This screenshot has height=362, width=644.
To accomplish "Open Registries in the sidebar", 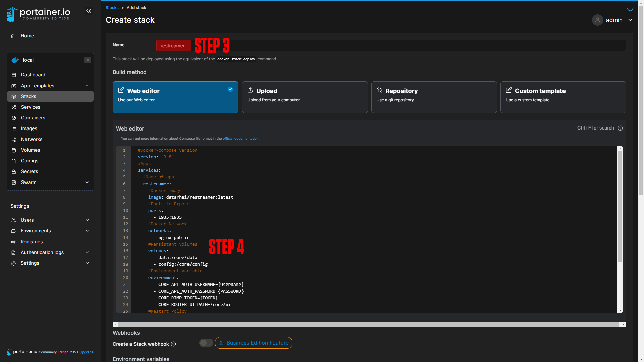I will point(50,242).
